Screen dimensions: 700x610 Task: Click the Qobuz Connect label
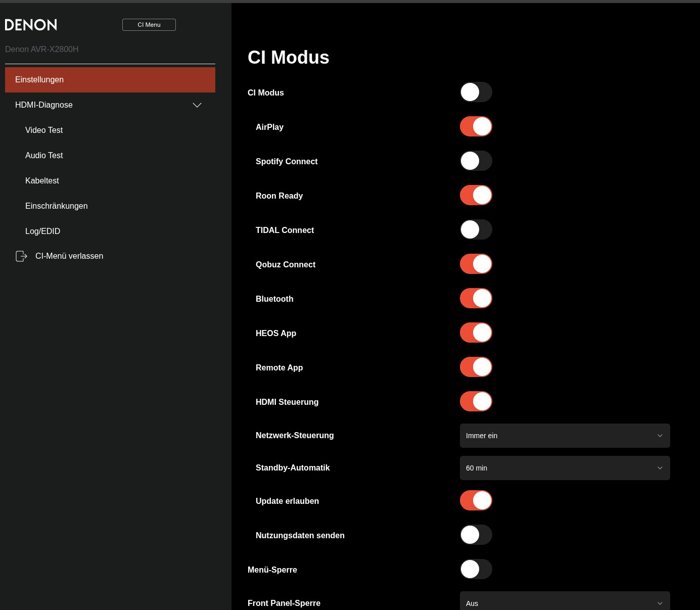click(x=286, y=264)
